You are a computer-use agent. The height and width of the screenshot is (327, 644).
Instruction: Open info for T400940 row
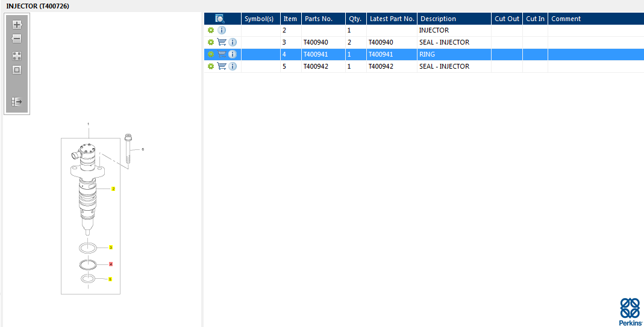[233, 42]
